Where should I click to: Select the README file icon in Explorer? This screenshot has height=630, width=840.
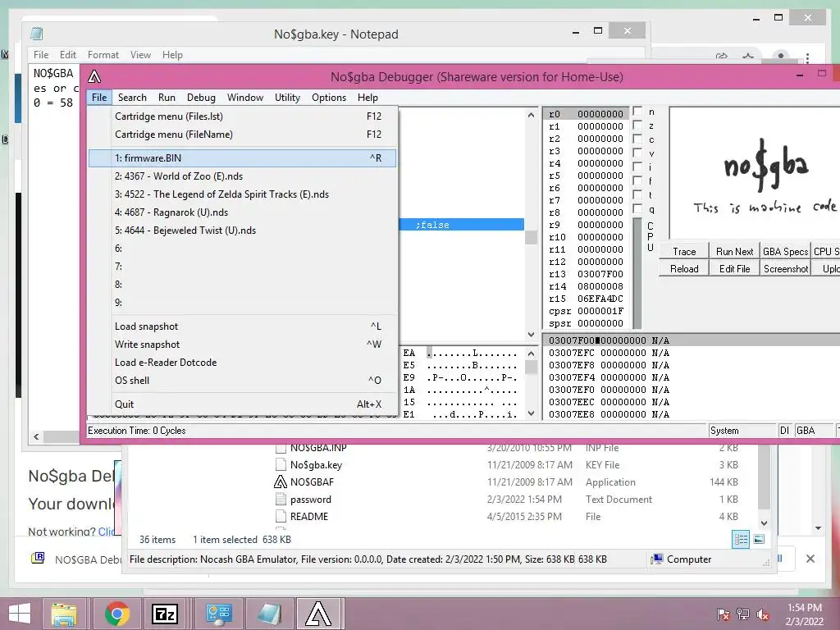coord(281,517)
